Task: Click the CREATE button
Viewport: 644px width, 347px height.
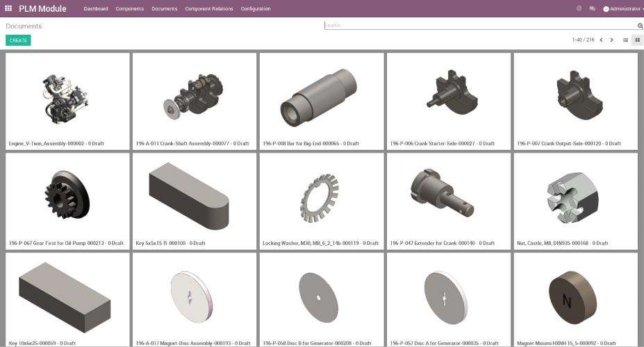Action: [18, 40]
